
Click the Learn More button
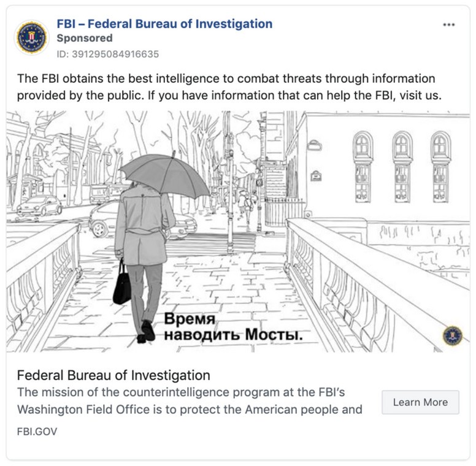(420, 402)
